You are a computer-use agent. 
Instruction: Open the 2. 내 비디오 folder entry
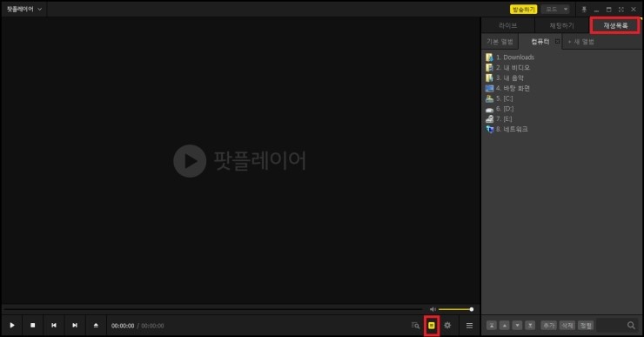(507, 67)
